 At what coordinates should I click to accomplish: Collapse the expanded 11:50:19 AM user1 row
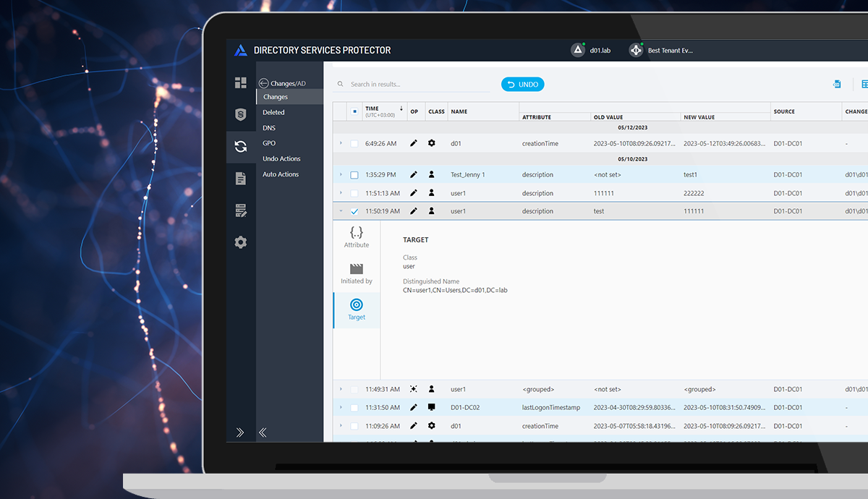[341, 212]
